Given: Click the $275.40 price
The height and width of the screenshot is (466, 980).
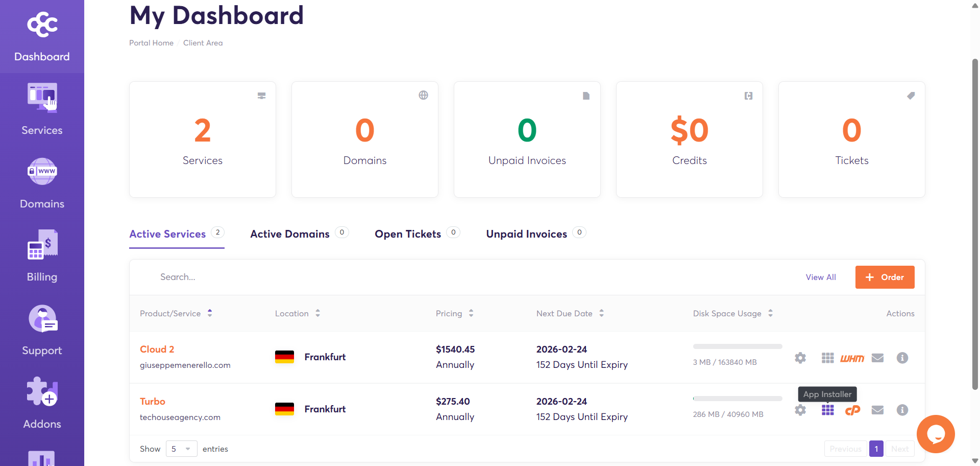Looking at the screenshot, I should tap(453, 401).
